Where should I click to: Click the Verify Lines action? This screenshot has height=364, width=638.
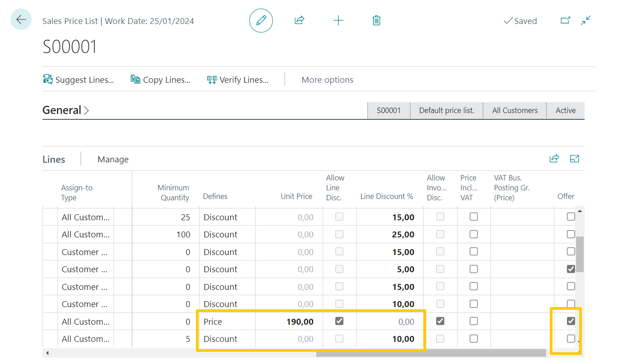click(x=238, y=80)
